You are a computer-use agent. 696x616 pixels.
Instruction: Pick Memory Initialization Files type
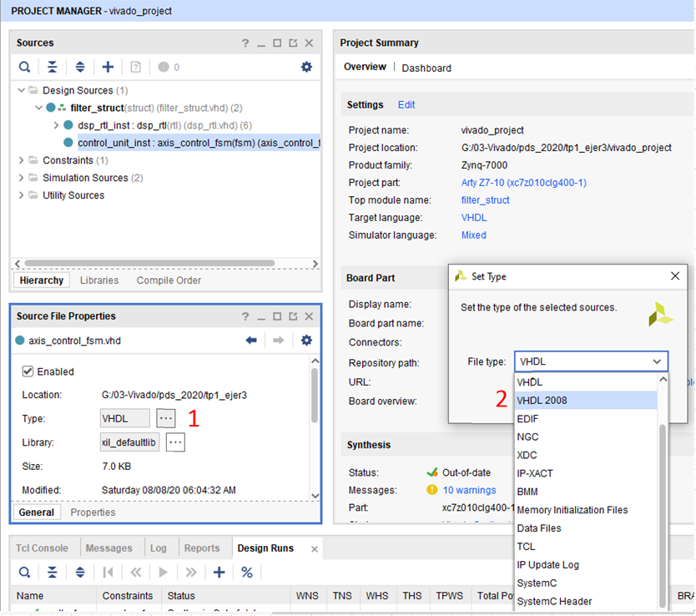pyautogui.click(x=586, y=510)
